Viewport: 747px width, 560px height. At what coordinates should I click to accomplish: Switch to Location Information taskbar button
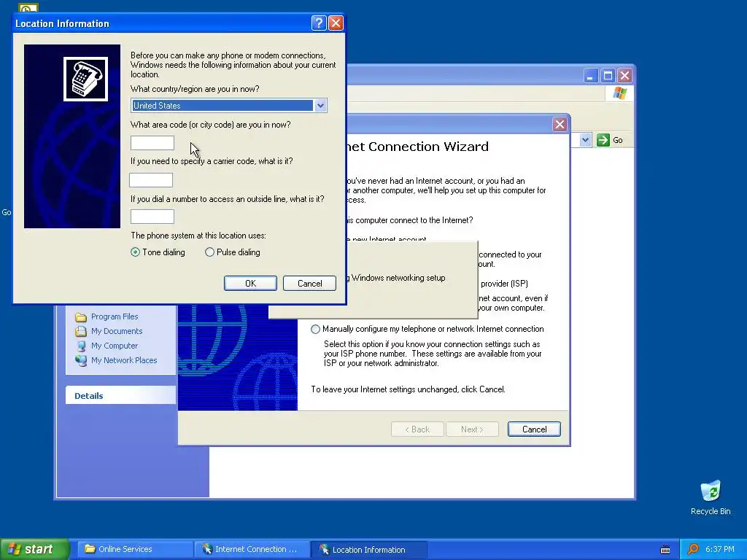[x=368, y=550]
